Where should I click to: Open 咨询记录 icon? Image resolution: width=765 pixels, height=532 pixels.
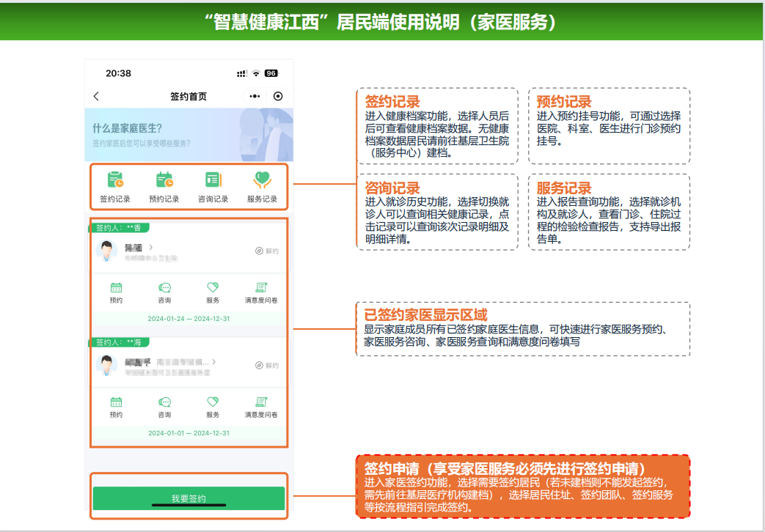pos(213,180)
